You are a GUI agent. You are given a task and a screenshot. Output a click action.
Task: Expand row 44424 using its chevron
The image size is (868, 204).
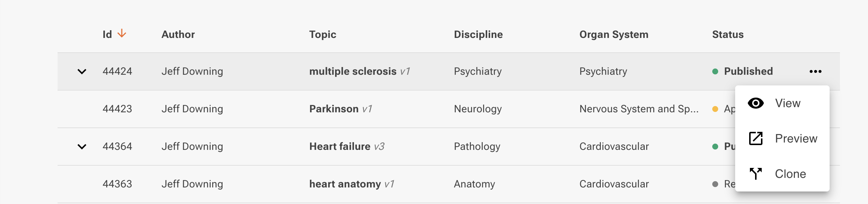pos(82,71)
